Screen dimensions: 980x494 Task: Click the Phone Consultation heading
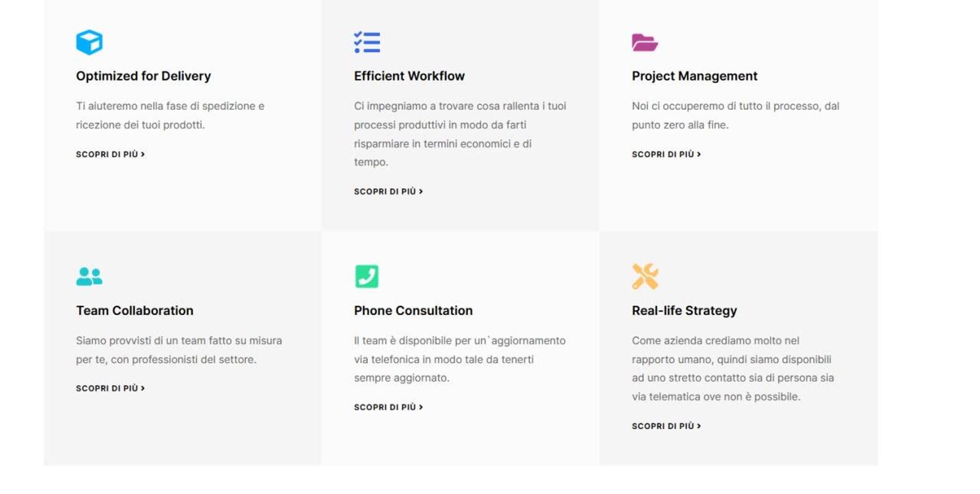413,310
